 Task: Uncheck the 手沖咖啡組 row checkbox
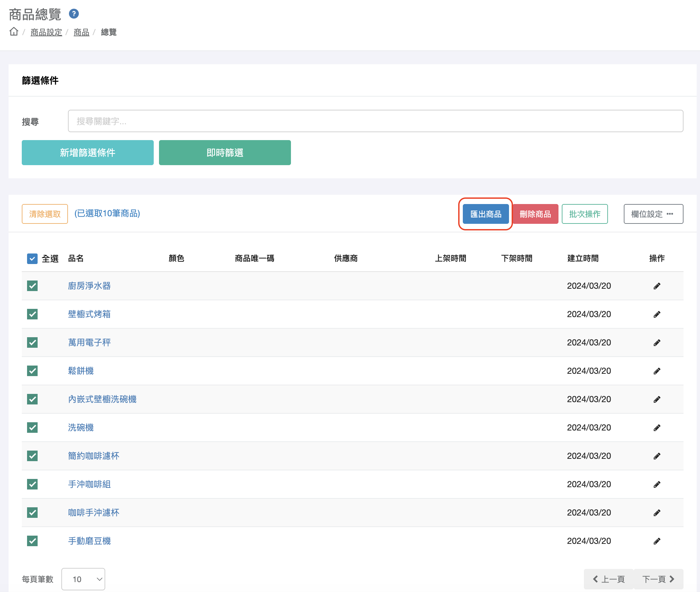pyautogui.click(x=32, y=484)
